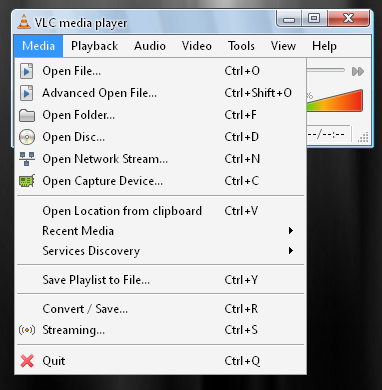
Task: Click the network stream computers icon
Action: point(27,159)
